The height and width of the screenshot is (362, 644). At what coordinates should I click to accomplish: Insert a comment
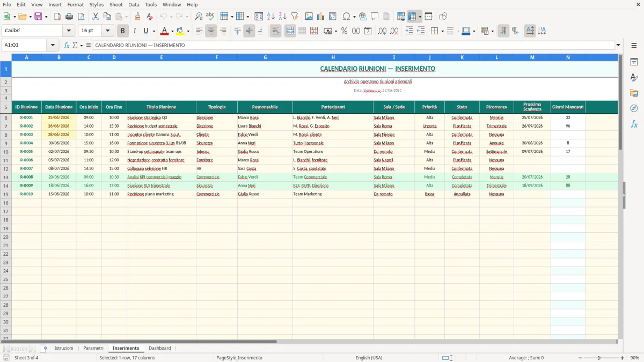[375, 17]
